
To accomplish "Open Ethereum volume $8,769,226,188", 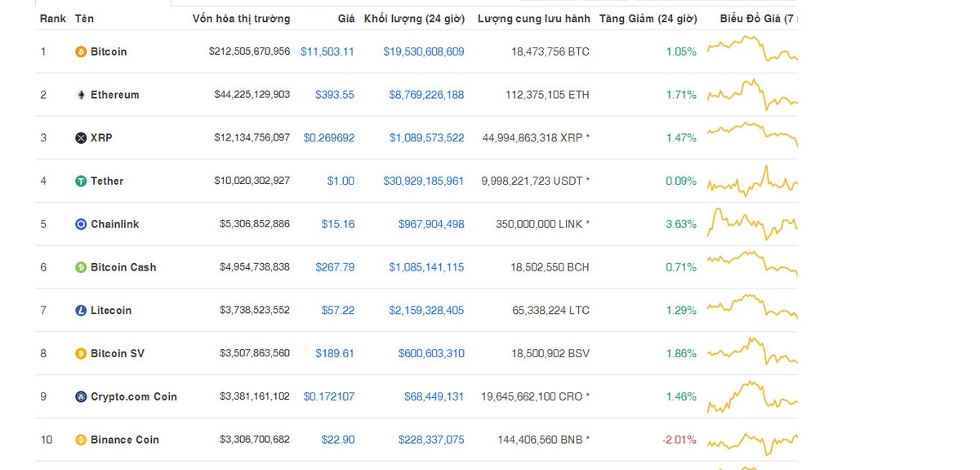I will 426,95.
